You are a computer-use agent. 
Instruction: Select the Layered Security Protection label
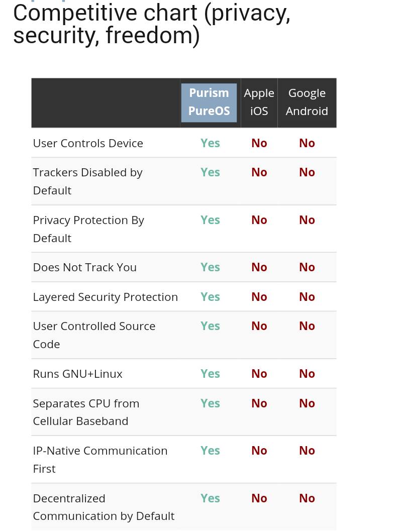coord(105,297)
